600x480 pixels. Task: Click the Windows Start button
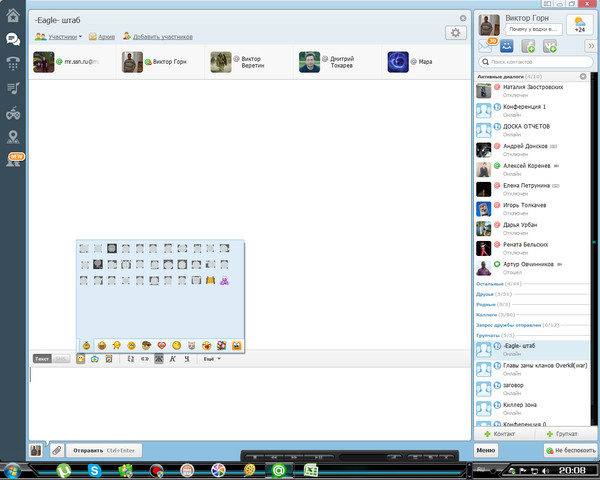click(x=13, y=470)
